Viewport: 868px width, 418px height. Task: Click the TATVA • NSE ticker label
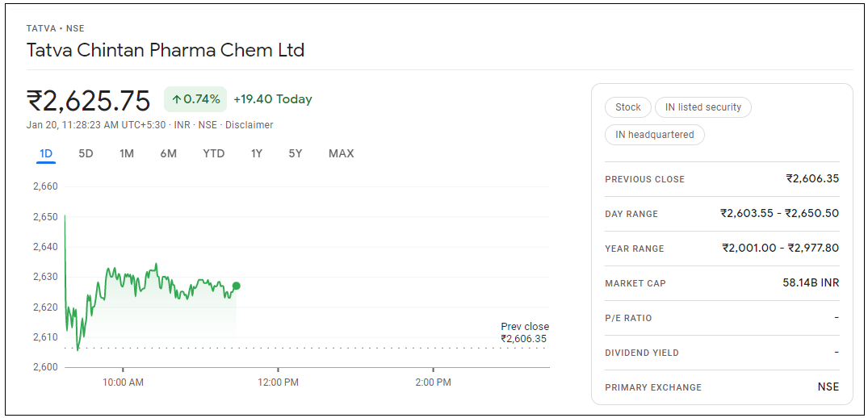tap(56, 28)
